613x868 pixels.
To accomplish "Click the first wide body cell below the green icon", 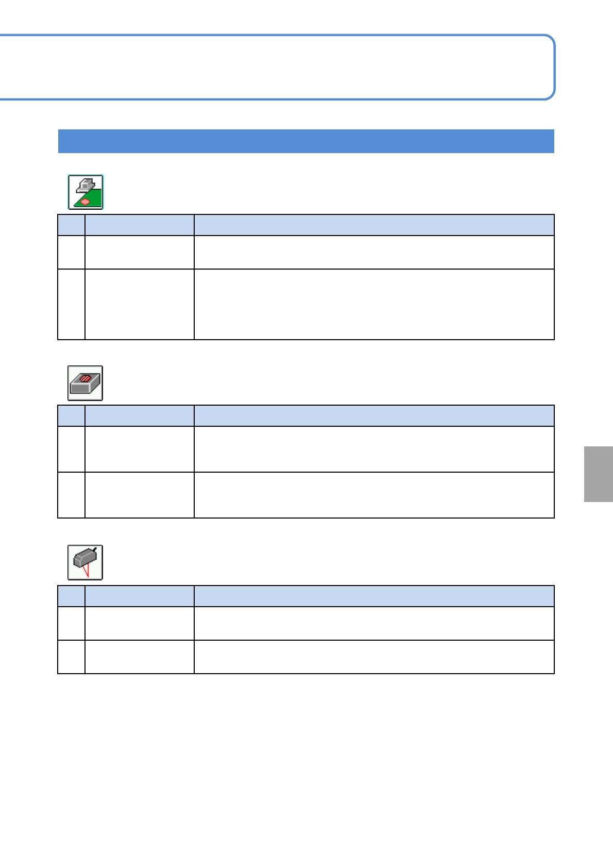I will tap(374, 253).
